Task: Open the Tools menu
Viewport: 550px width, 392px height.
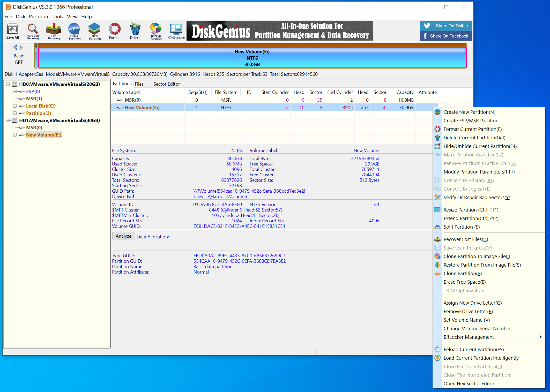Action: click(57, 17)
